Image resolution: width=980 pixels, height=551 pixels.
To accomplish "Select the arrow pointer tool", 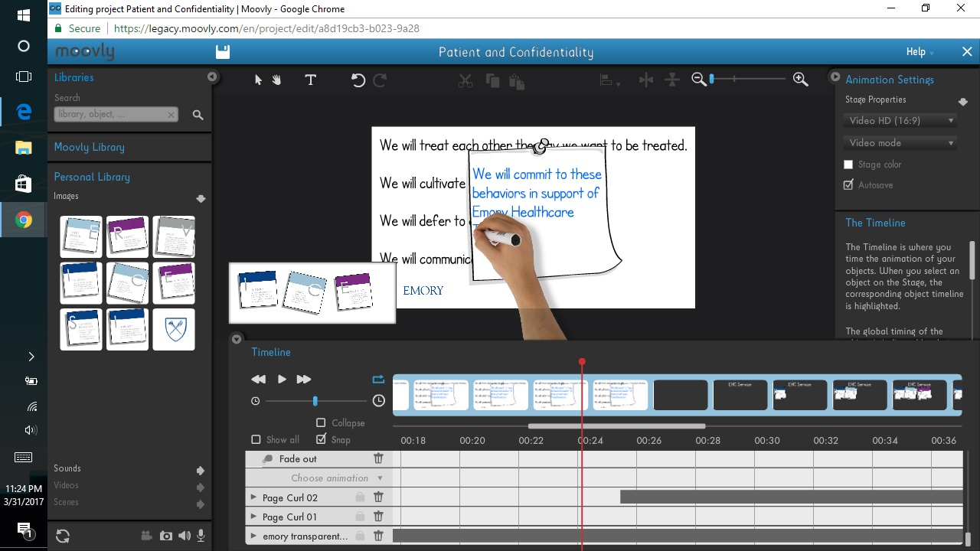I will coord(258,80).
